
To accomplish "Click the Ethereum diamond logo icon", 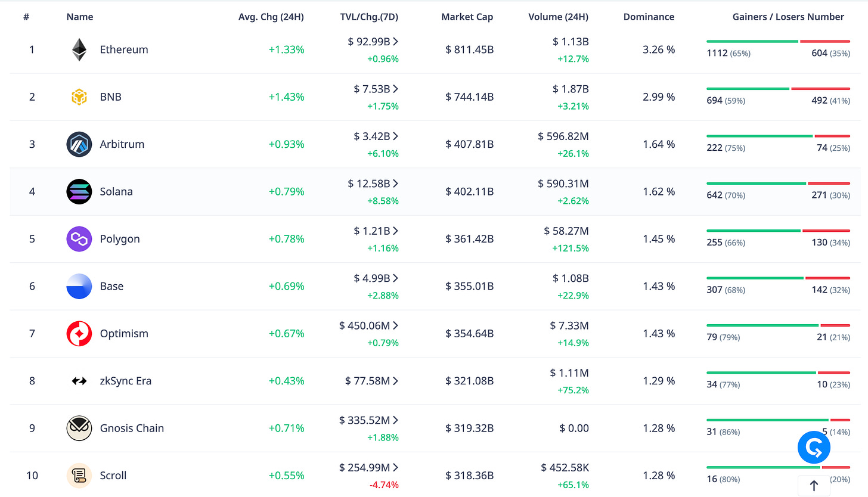I will pos(79,49).
